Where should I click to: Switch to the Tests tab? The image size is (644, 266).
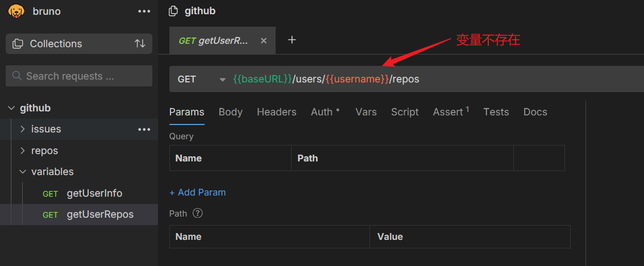pos(496,112)
